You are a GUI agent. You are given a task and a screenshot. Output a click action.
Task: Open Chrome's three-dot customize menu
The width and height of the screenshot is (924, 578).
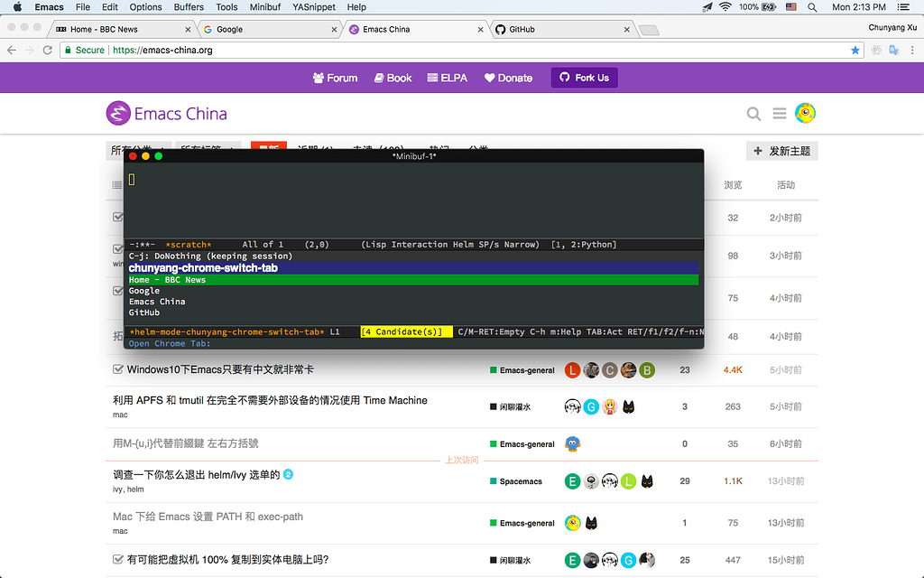click(x=913, y=50)
